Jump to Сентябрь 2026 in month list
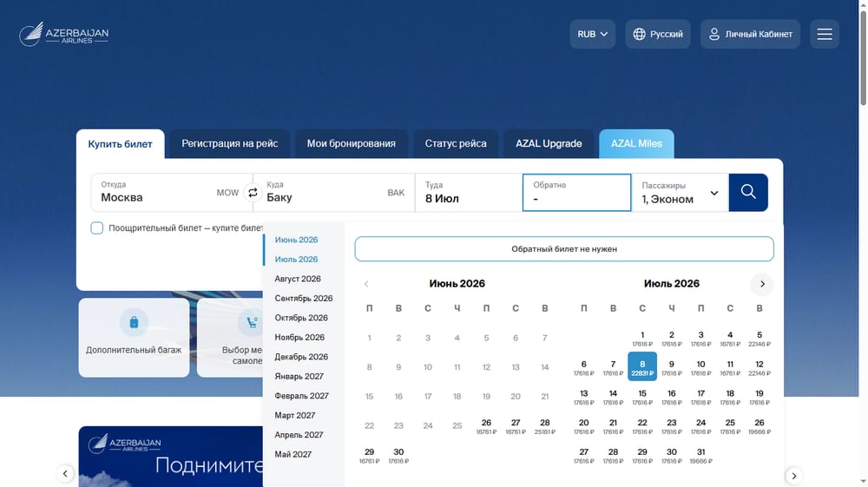Viewport: 868px width, 487px height. pos(303,299)
